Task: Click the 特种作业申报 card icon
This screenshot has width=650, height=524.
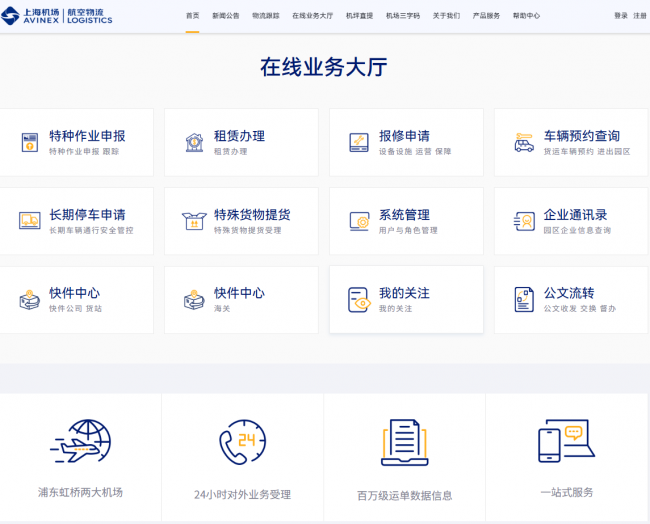Action: pyautogui.click(x=29, y=142)
